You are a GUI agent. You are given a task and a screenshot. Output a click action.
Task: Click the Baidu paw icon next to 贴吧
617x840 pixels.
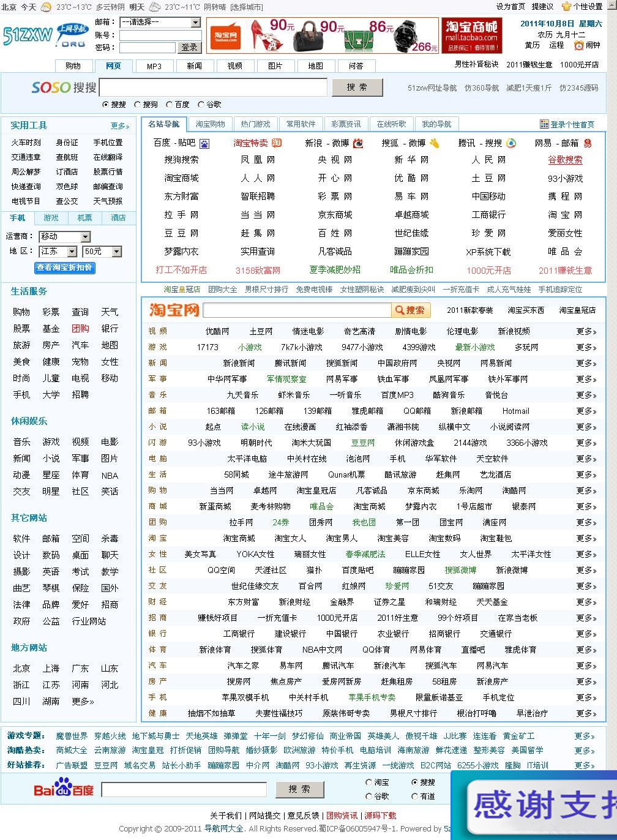point(204,143)
